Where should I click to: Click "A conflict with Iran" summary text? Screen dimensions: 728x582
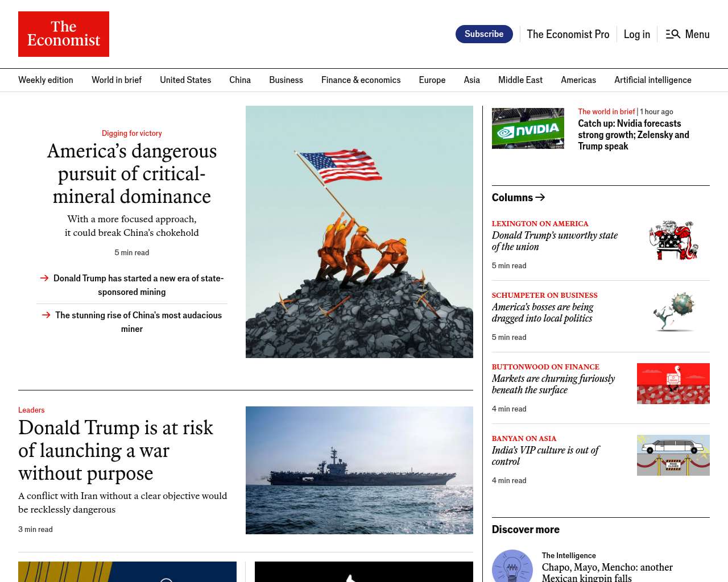click(x=123, y=502)
